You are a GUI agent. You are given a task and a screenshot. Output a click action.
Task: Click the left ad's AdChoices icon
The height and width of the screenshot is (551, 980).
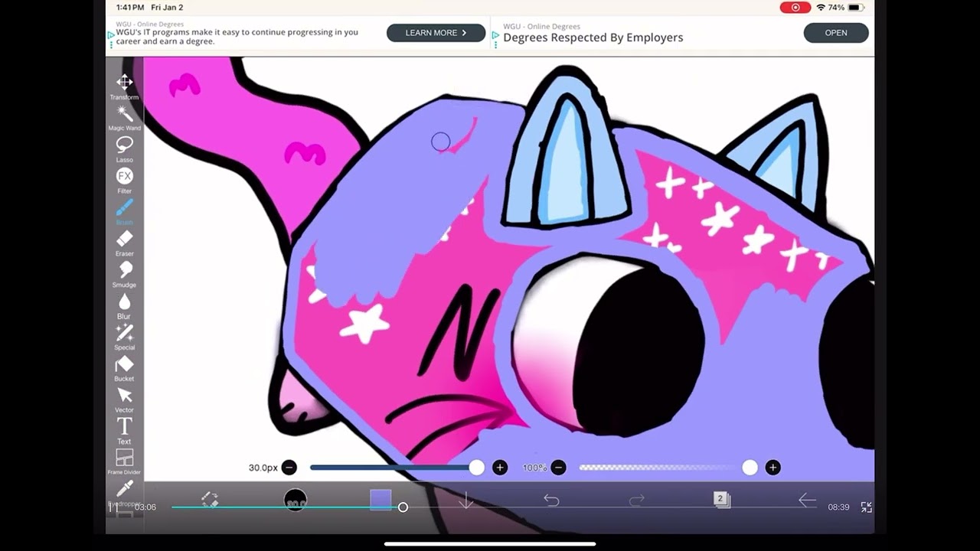(x=111, y=37)
